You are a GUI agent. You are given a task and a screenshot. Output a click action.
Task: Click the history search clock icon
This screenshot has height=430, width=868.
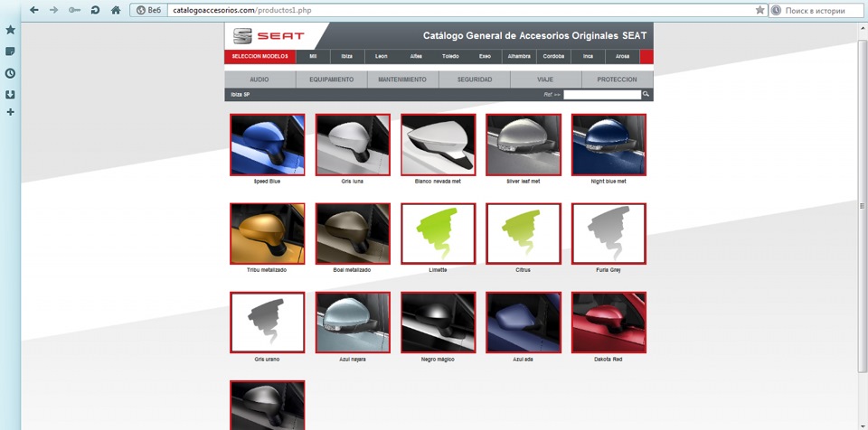pos(776,10)
